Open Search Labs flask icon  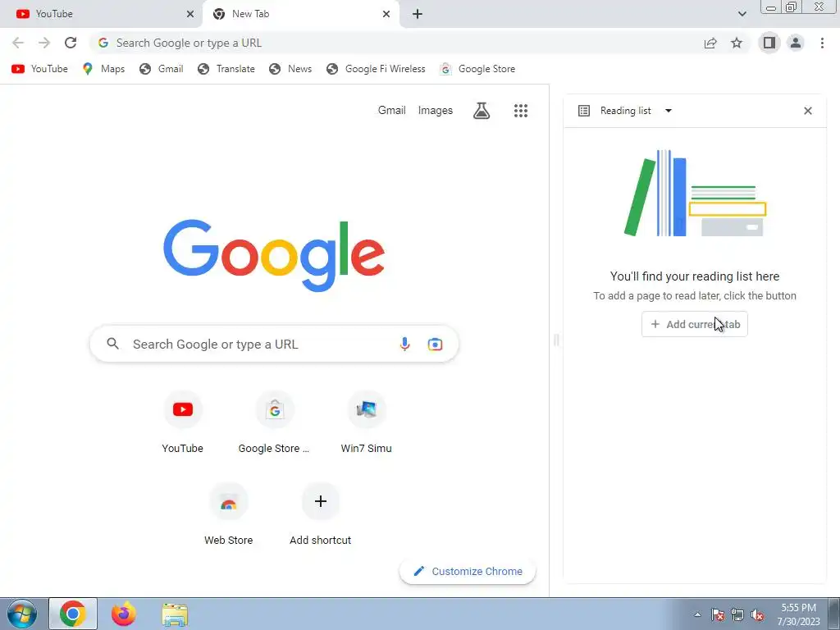[481, 111]
